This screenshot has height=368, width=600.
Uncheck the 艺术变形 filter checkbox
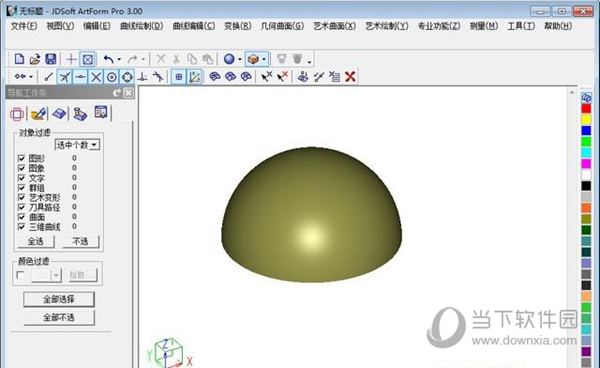click(x=21, y=197)
